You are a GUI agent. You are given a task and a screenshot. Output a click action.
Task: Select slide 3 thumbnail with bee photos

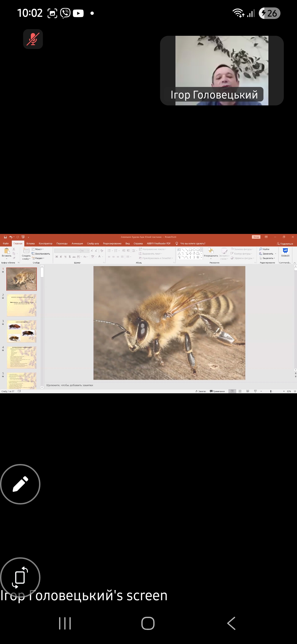[22, 331]
